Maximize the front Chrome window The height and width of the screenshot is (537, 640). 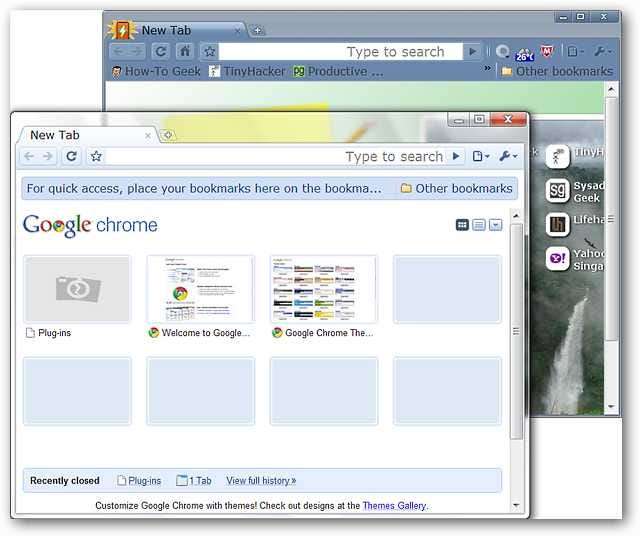[x=479, y=120]
